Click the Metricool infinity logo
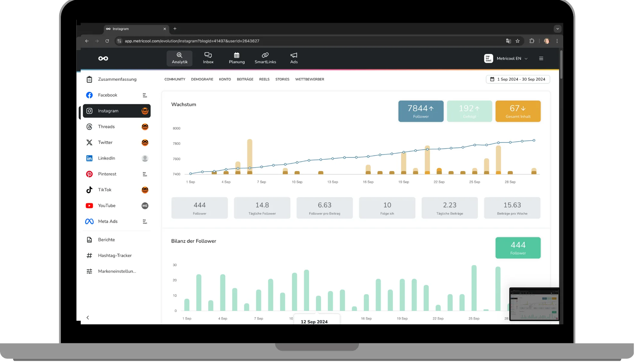 [103, 58]
